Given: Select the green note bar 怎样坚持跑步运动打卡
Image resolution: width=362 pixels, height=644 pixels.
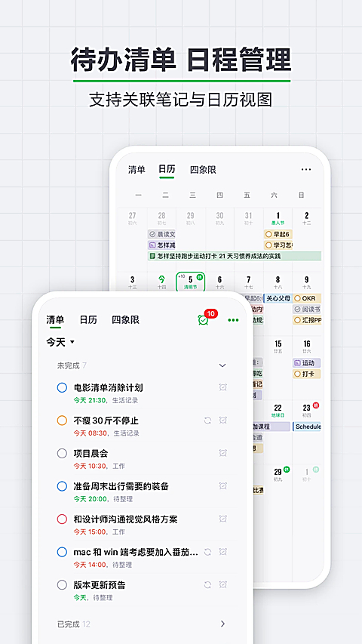Looking at the screenshot, I should (235, 256).
